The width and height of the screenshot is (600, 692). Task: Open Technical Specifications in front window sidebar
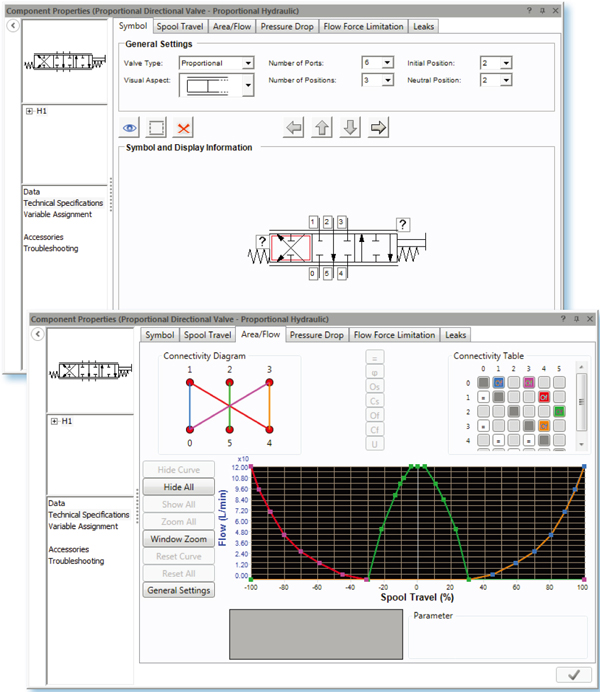pyautogui.click(x=89, y=515)
